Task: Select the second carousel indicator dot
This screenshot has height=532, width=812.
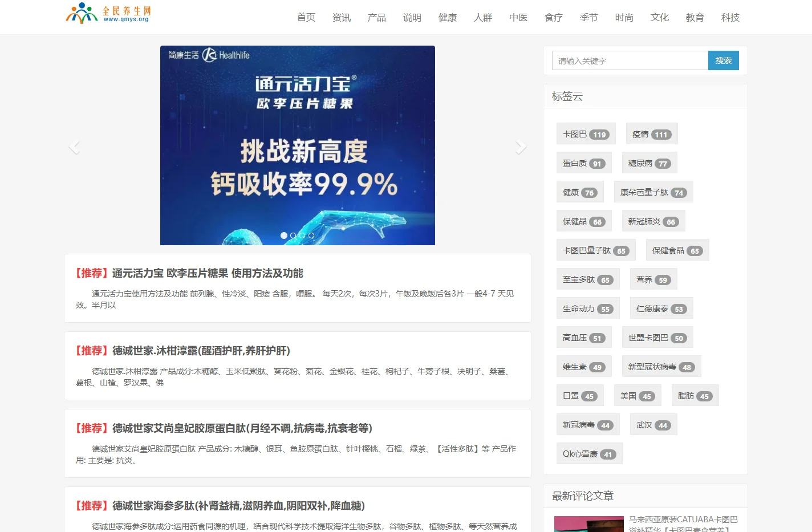Action: [x=293, y=235]
